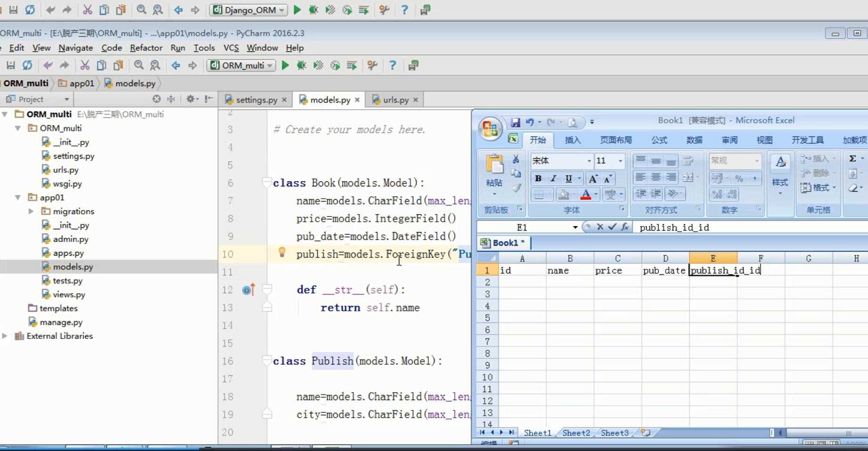Run Django_ORM in the background PyCharm window
Screen dimensions: 868x451
coord(297,10)
